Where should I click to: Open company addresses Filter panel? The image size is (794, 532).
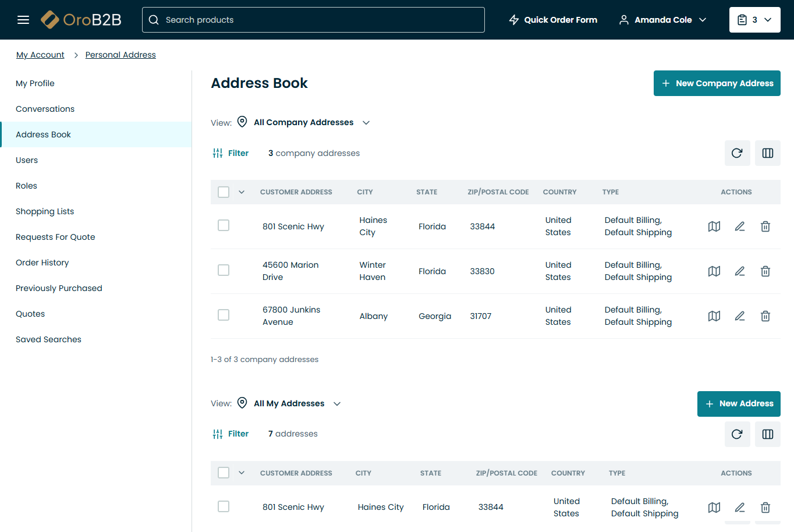231,153
